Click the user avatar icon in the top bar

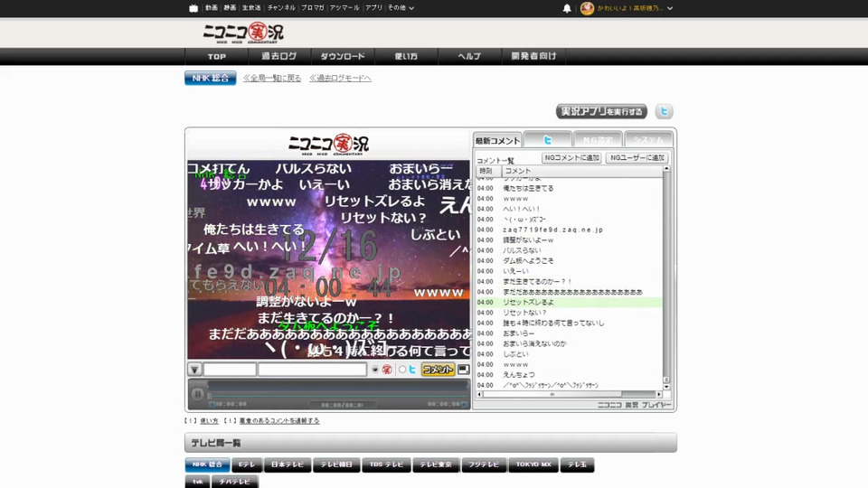coord(587,8)
